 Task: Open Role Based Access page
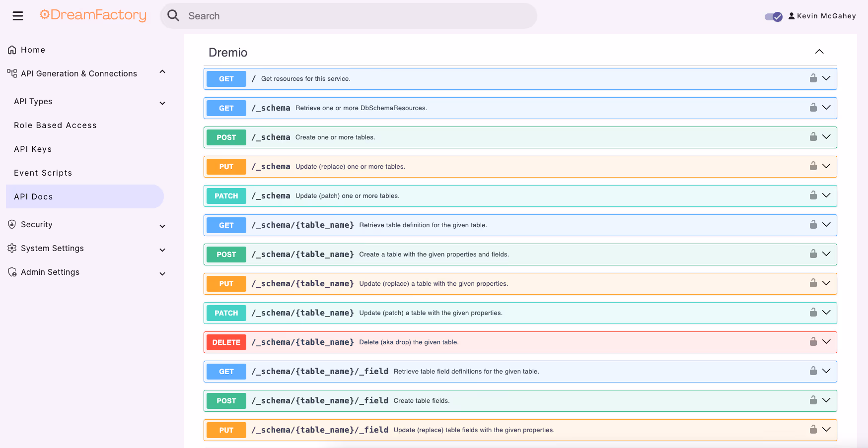(55, 125)
